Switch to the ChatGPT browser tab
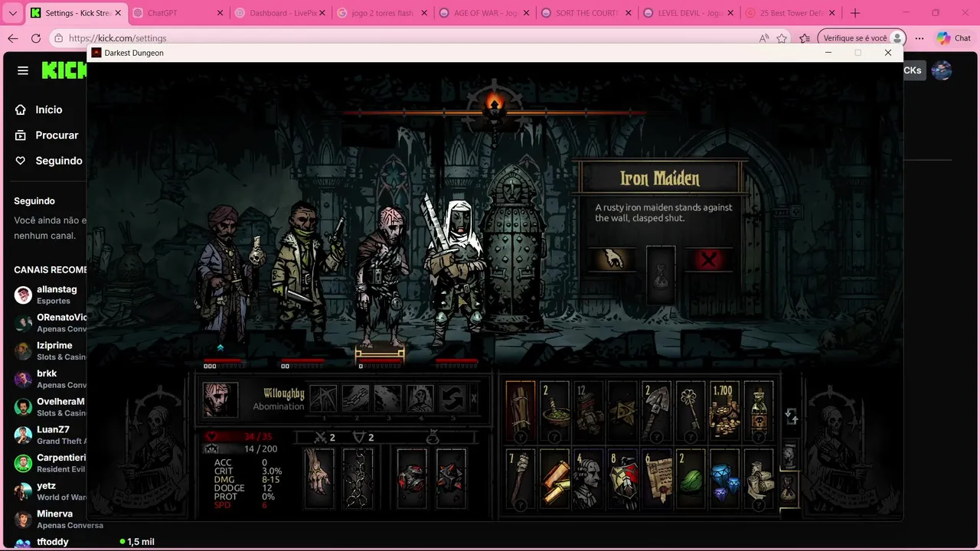Viewport: 980px width, 551px height. click(x=179, y=13)
